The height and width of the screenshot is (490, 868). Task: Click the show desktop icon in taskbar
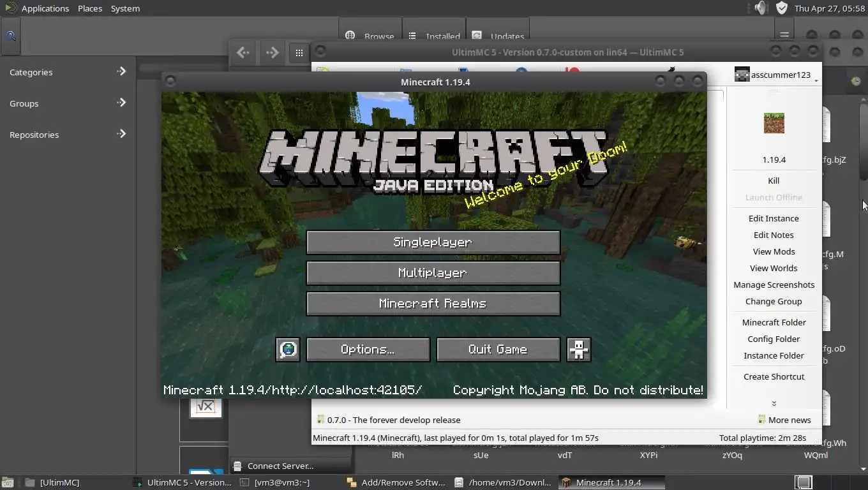point(7,482)
